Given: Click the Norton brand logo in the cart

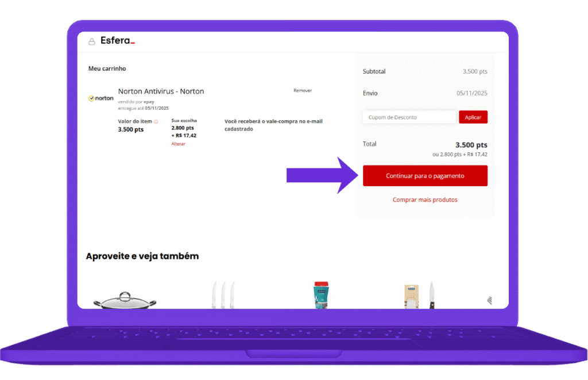Looking at the screenshot, I should coord(102,98).
